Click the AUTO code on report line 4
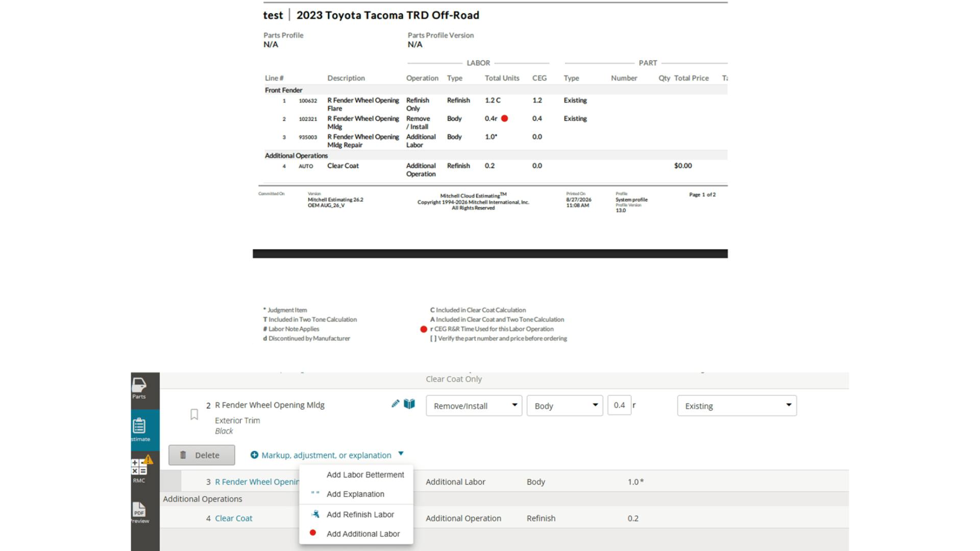Image resolution: width=980 pixels, height=551 pixels. coord(306,166)
